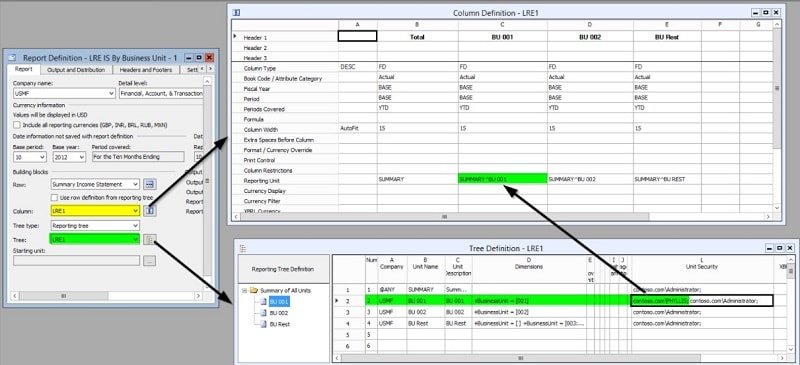Click the Reporting Tree Definition header button
The height and width of the screenshot is (365, 800).
coord(284,269)
